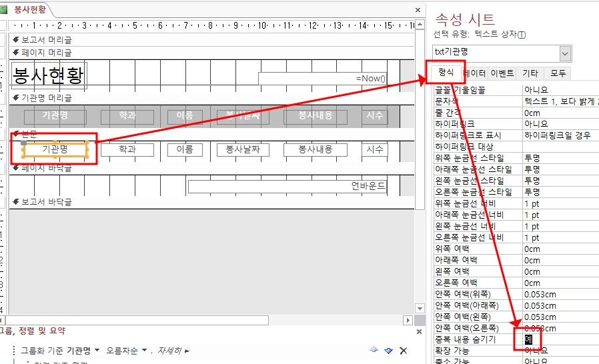The image size is (599, 364).
Task: Close the grouping and sorting pane
Action: 419,331
